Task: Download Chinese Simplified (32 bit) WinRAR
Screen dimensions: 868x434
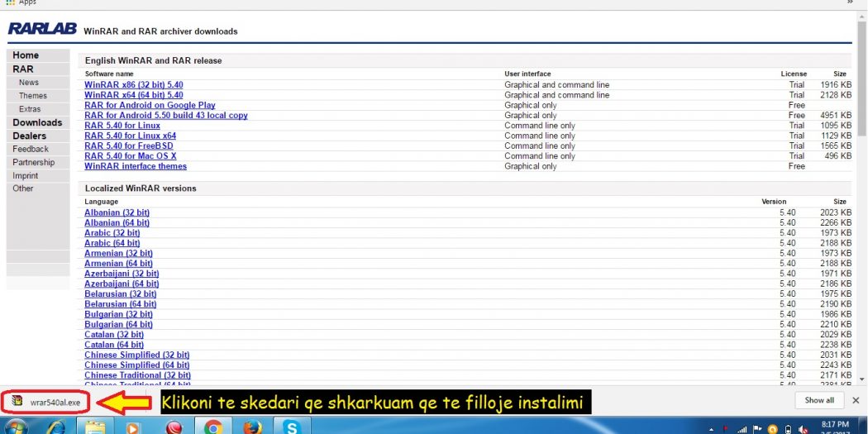Action: [x=136, y=355]
